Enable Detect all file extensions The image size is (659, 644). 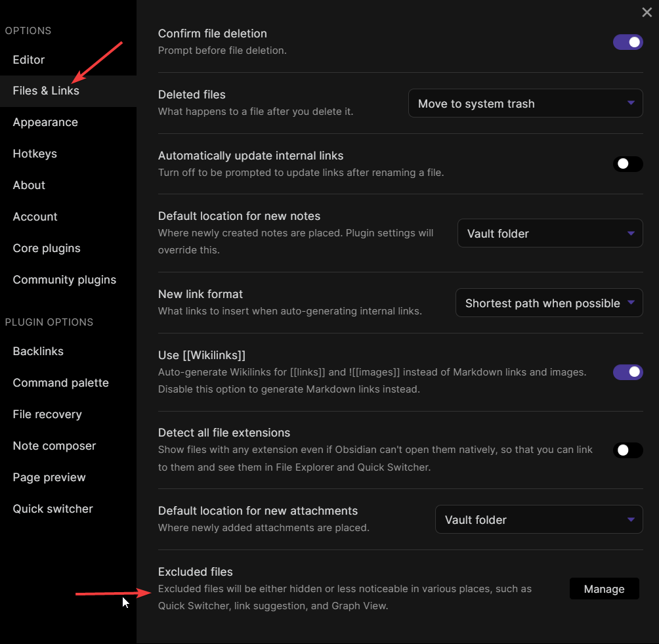click(x=627, y=450)
